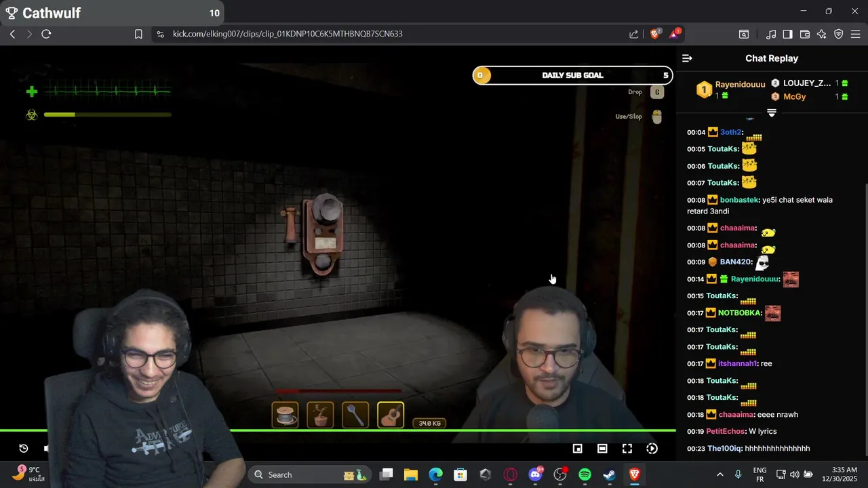Open the Brave playlist music note icon

coord(771,34)
